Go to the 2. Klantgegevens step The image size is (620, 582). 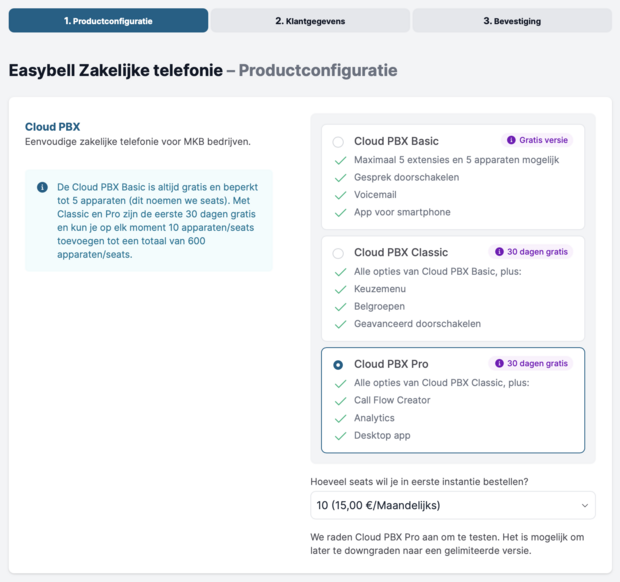pos(310,21)
